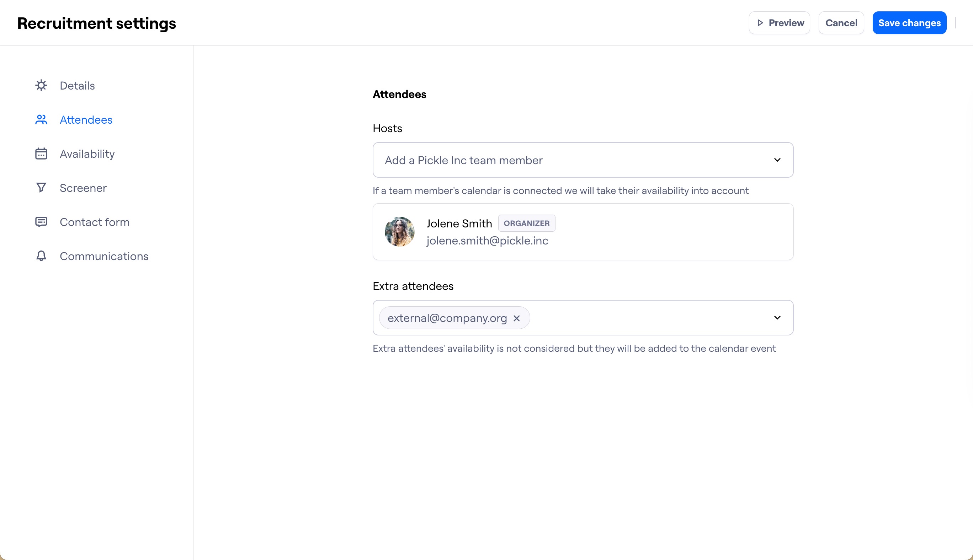Image resolution: width=973 pixels, height=560 pixels.
Task: Click the Availability calendar icon
Action: click(x=41, y=154)
